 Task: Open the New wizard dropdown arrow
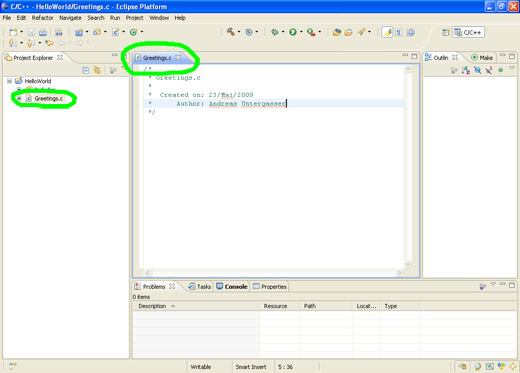[21, 32]
